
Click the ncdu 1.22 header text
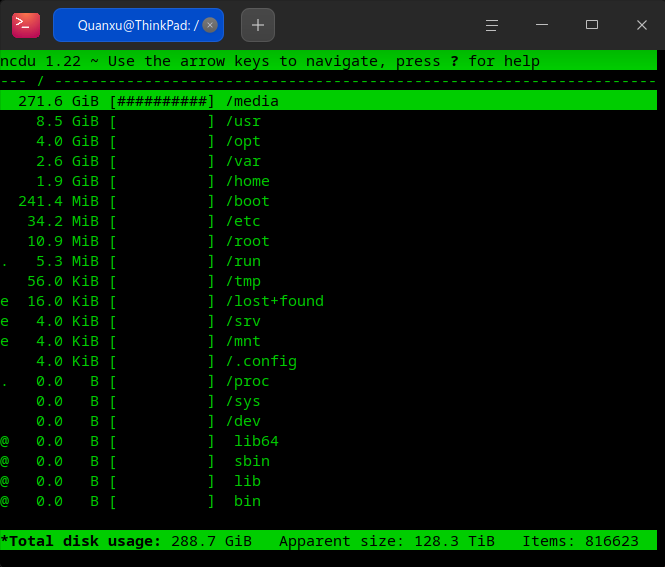(40, 61)
